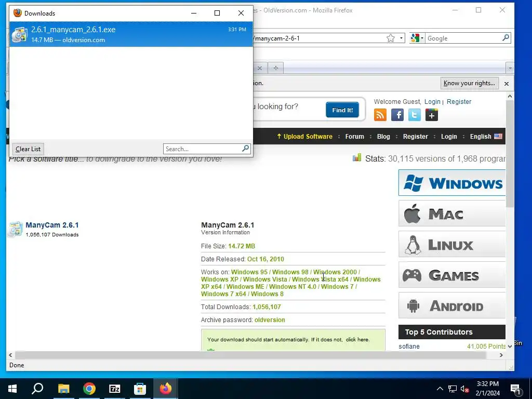Open File Explorer from the taskbar
The height and width of the screenshot is (399, 532).
point(63,389)
